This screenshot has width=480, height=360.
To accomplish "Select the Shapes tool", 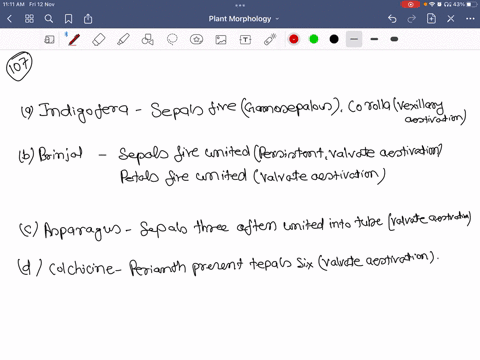I will [x=148, y=39].
